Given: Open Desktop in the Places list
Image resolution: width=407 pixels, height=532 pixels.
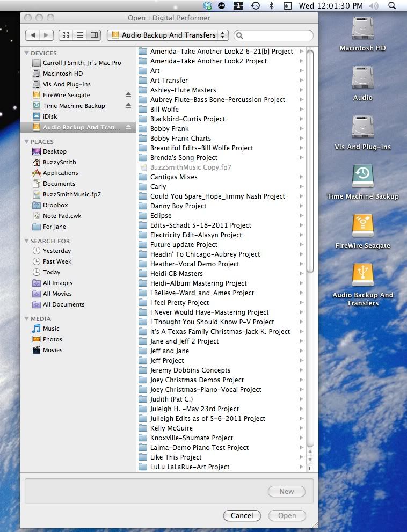Looking at the screenshot, I should coord(78,151).
